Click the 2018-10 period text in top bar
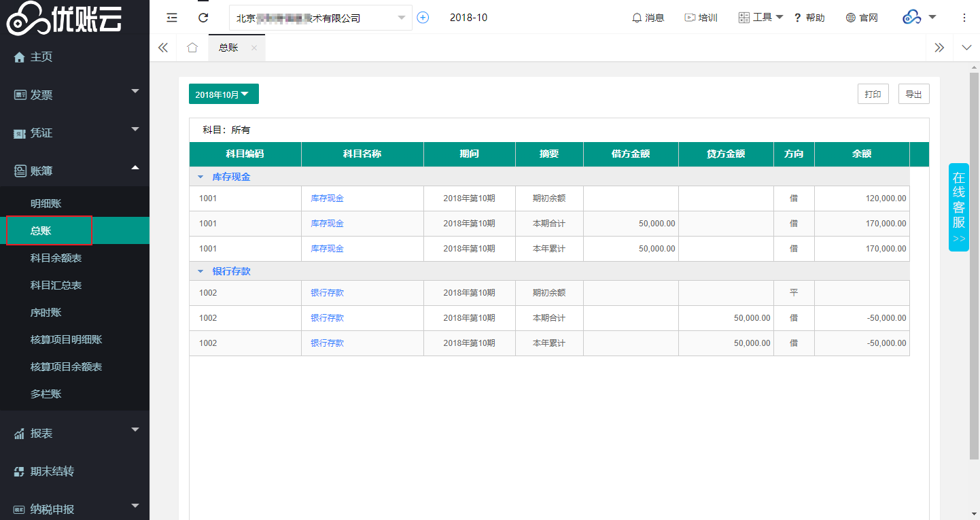 pos(468,18)
